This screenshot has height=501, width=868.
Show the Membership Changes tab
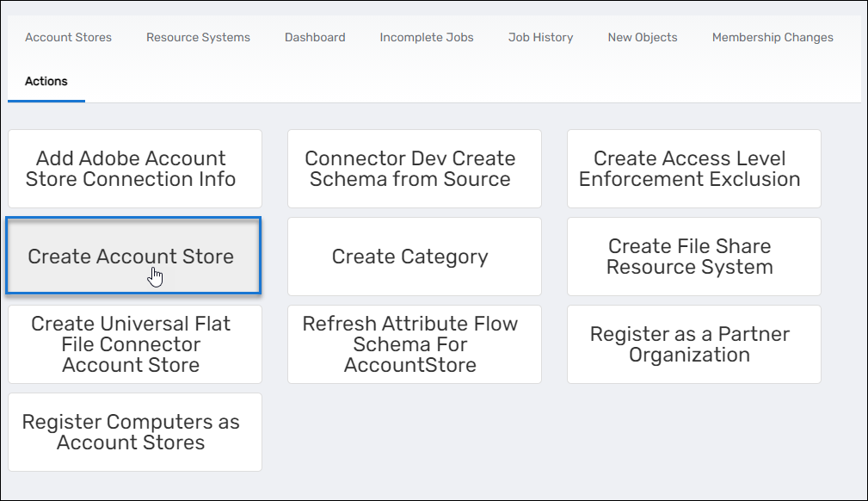[x=773, y=37]
